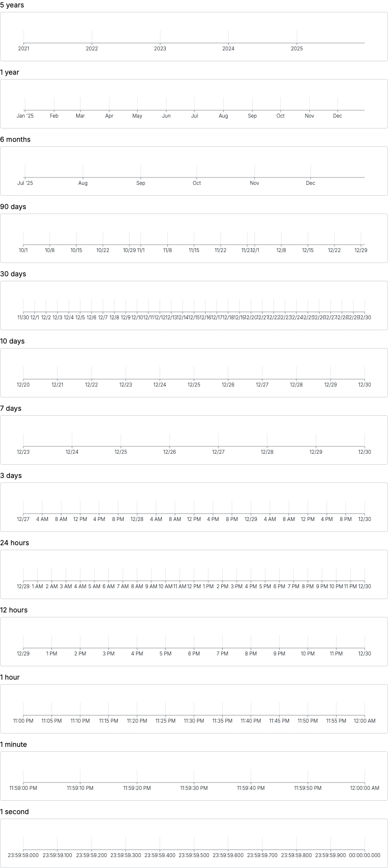Select the Jul '25 tick label
Viewport: 388px width, 868px height.
click(25, 183)
